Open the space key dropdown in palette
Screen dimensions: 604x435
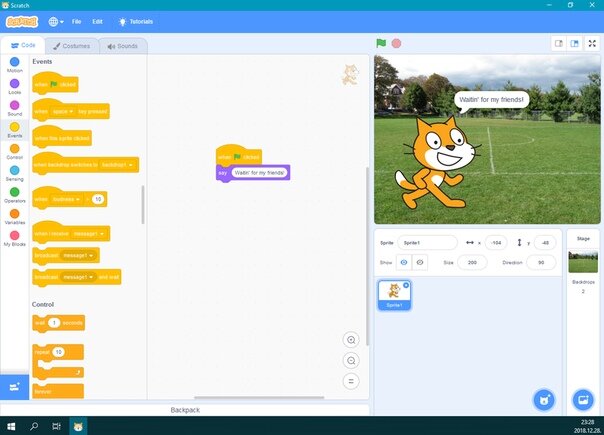pyautogui.click(x=63, y=111)
